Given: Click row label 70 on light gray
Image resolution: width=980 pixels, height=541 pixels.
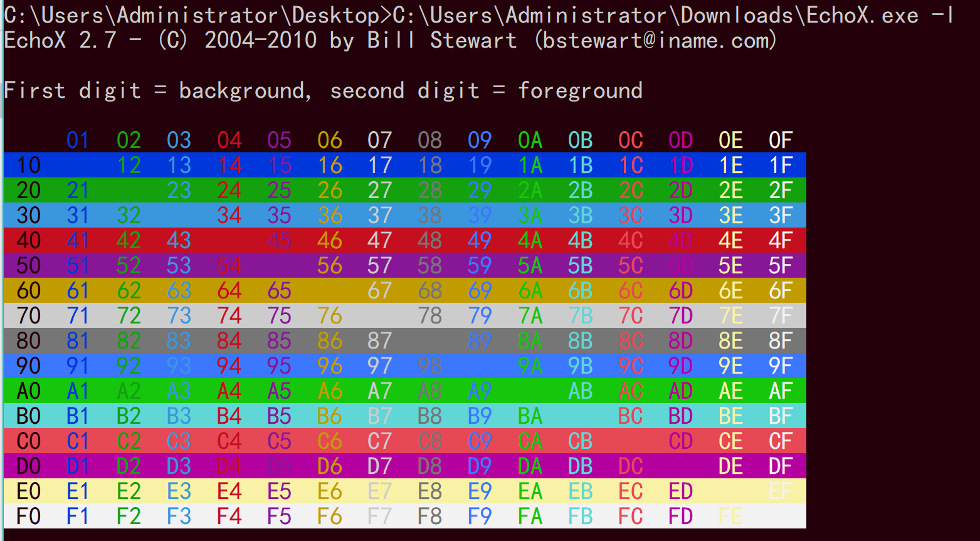Looking at the screenshot, I should [28, 315].
